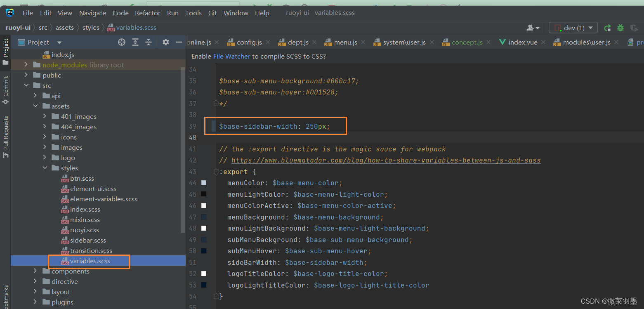
Task: Collapse the assets folder
Action: click(x=35, y=106)
